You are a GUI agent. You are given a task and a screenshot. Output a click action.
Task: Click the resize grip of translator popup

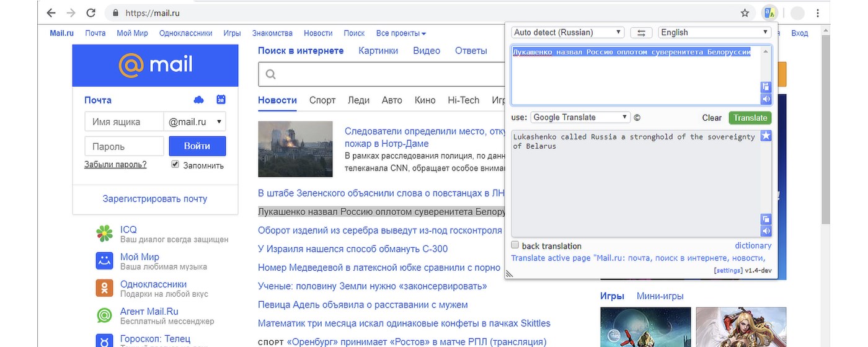click(510, 273)
